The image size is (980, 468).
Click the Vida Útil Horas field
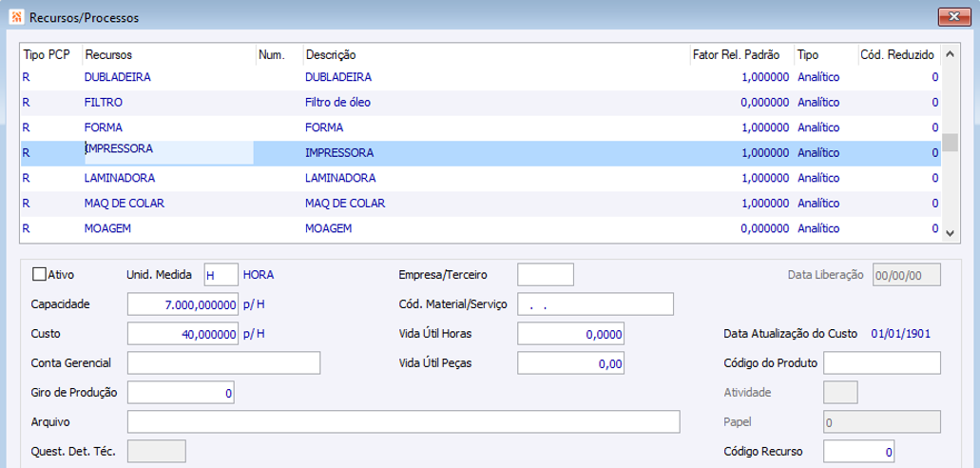coord(571,334)
